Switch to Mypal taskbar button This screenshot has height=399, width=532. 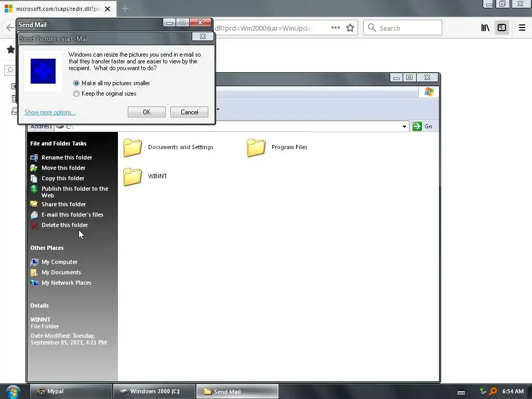[71, 391]
